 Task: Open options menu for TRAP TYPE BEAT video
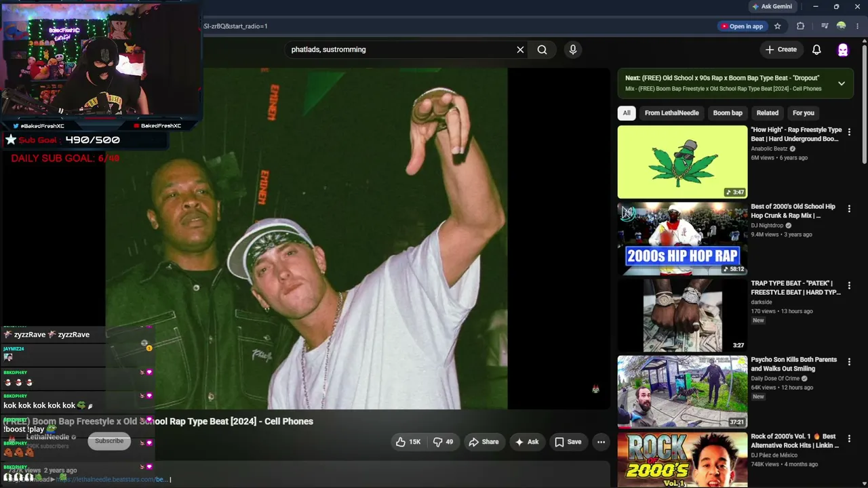coord(849,285)
